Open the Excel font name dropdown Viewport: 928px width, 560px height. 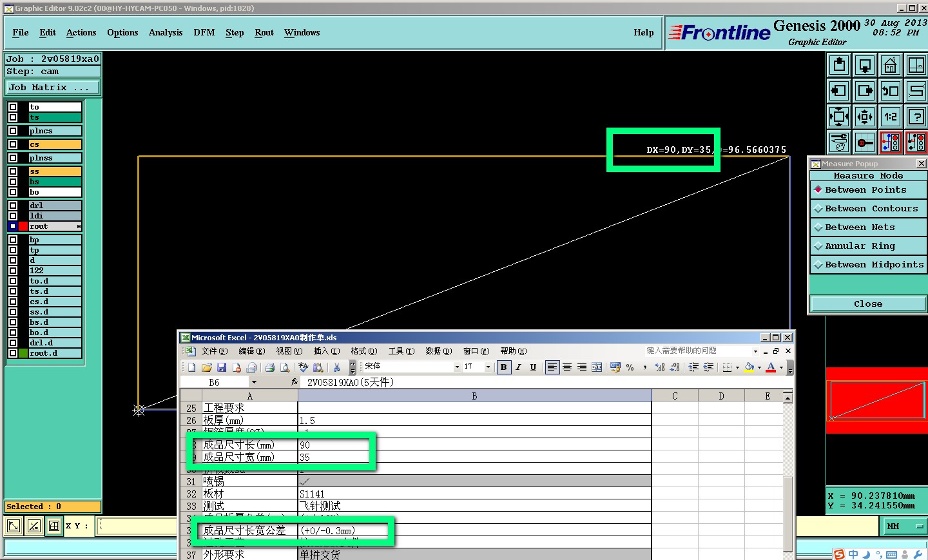(x=457, y=367)
